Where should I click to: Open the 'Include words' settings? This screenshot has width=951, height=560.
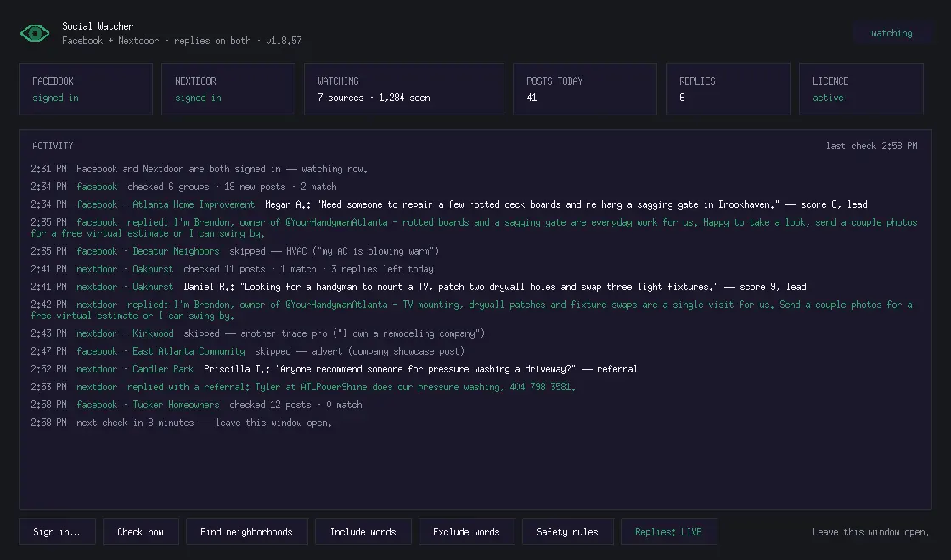tap(363, 531)
